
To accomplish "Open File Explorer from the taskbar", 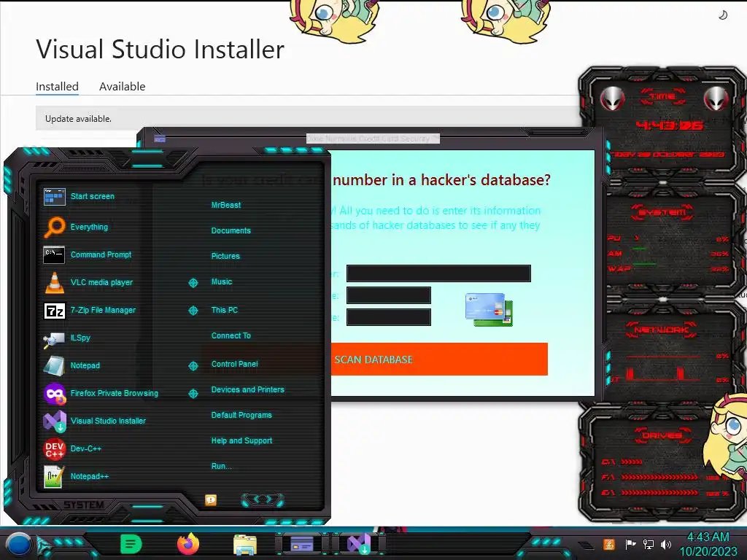I will tap(245, 545).
